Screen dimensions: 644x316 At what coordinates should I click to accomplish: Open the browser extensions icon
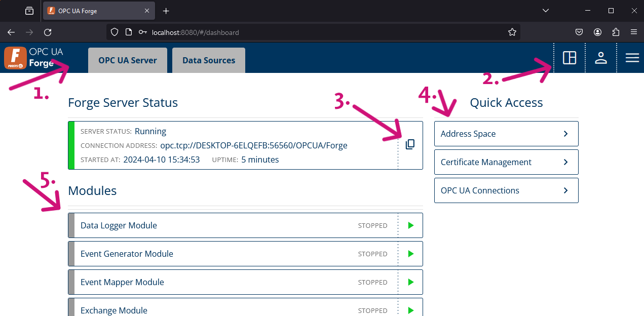point(616,32)
